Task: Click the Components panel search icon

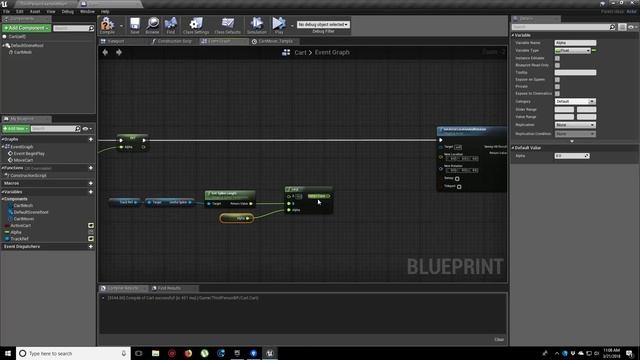Action: 91,28
